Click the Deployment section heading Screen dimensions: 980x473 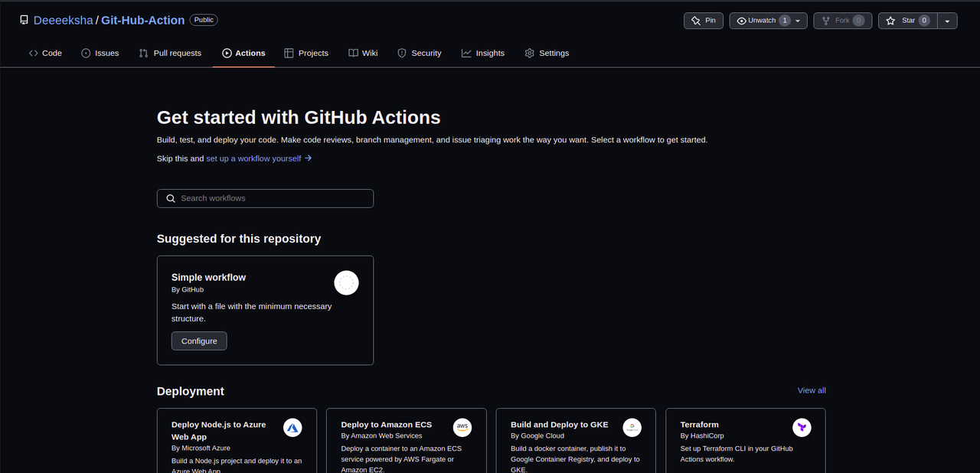(191, 391)
